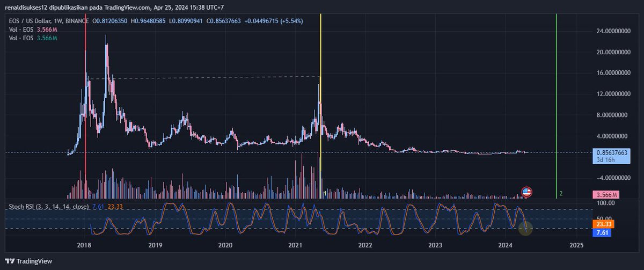The width and height of the screenshot is (644, 270).
Task: Click the green number 2 beside green line
Action: pyautogui.click(x=561, y=193)
